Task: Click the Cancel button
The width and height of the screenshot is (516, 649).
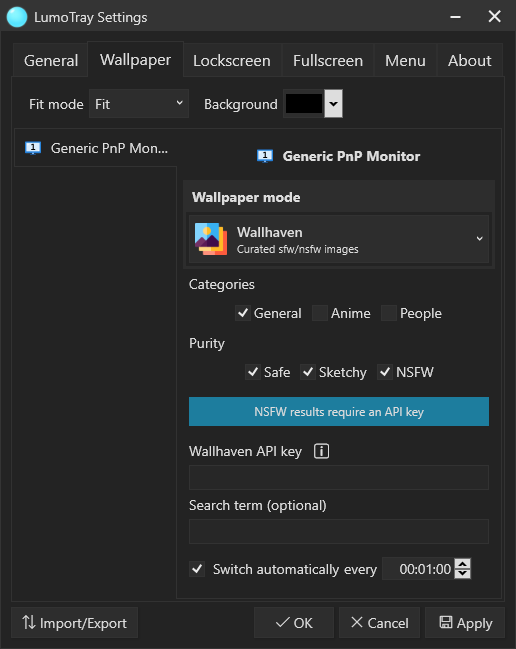Action: [x=379, y=623]
